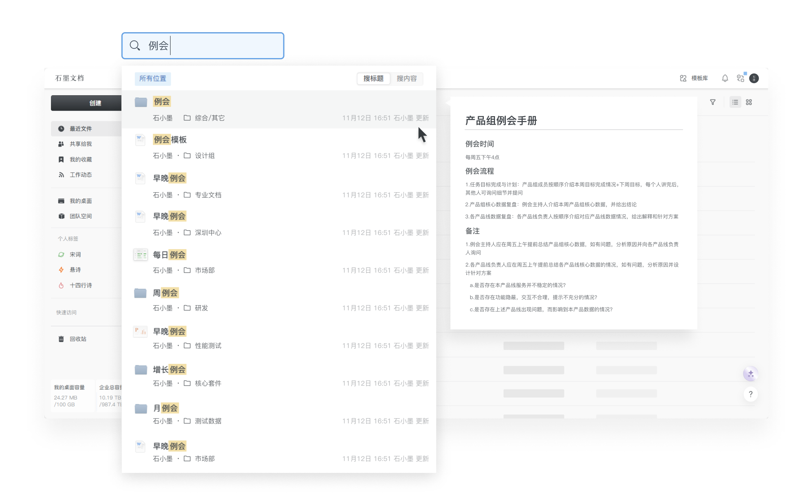This screenshot has width=812, height=504.
Task: Open the 每日例会 spreadsheet icon
Action: (x=141, y=255)
